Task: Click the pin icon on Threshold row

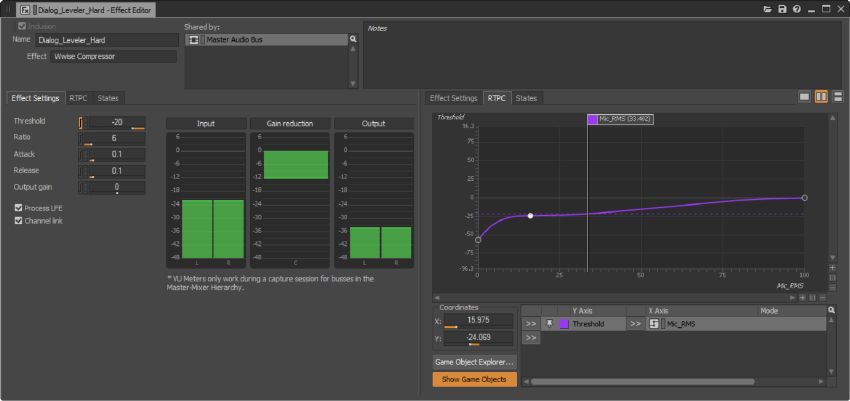Action: [548, 324]
